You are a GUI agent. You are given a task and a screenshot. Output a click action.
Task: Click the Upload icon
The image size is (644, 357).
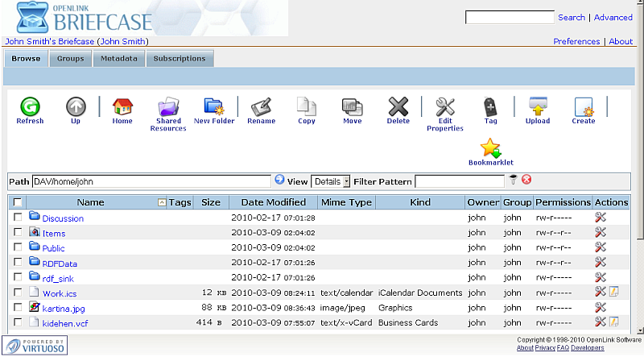click(538, 106)
